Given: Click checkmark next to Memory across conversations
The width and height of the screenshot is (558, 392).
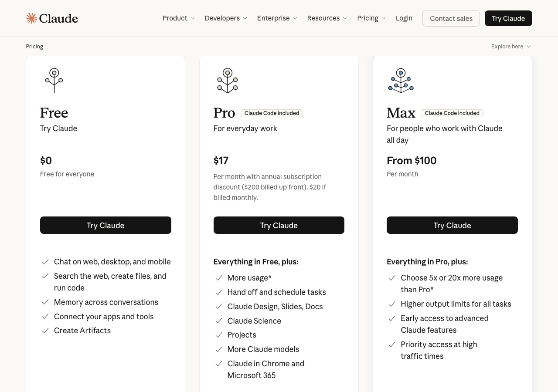Looking at the screenshot, I should coord(45,302).
